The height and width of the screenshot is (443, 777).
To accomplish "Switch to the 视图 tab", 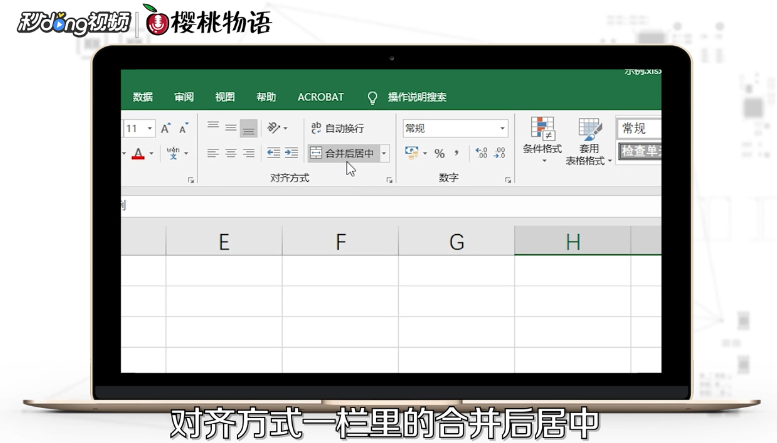I will pyautogui.click(x=225, y=97).
